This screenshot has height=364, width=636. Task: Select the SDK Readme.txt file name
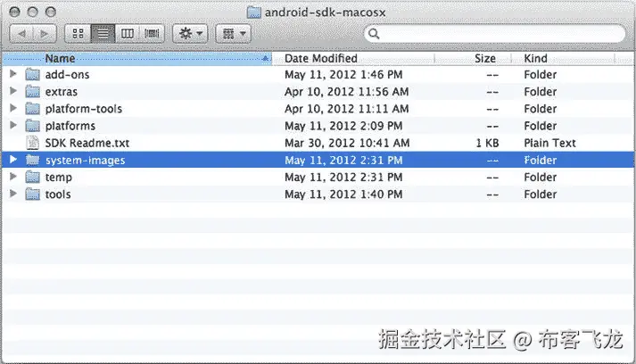tap(87, 143)
